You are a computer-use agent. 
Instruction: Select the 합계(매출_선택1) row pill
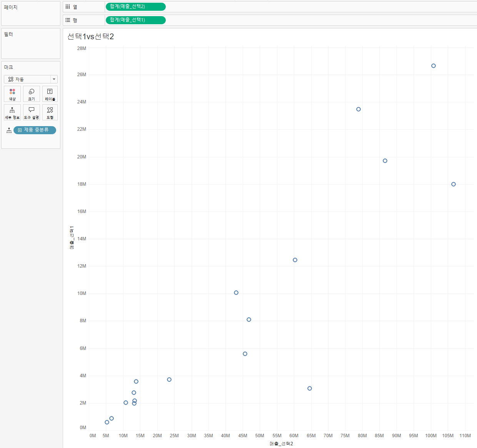tap(136, 20)
